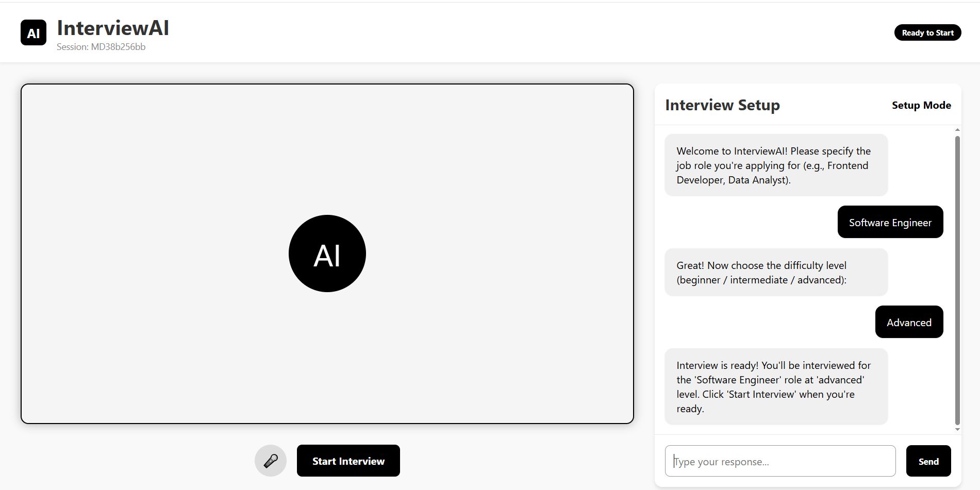
Task: Click the Interview is ready message
Action: click(x=776, y=386)
